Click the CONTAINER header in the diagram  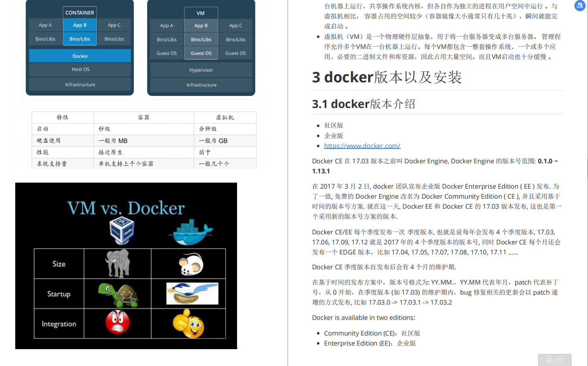coord(80,12)
